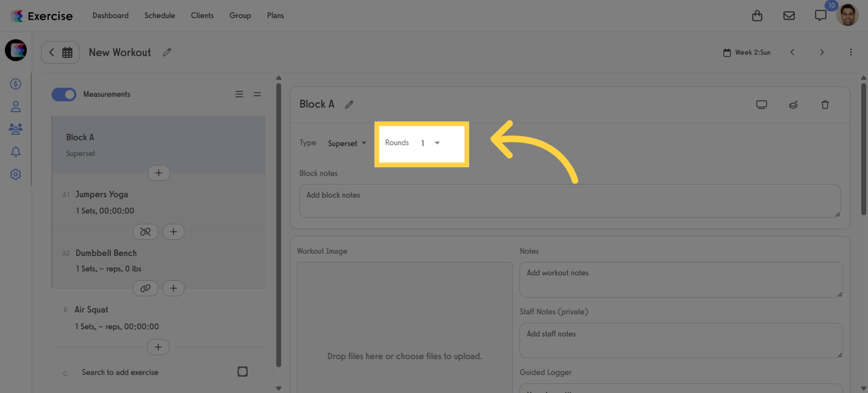The width and height of the screenshot is (868, 393).
Task: Click the page scrollbar down arrow
Action: pos(863,388)
